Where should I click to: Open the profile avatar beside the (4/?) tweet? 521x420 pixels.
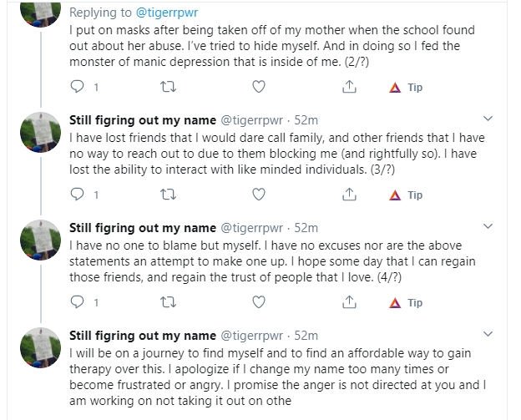[x=41, y=240]
